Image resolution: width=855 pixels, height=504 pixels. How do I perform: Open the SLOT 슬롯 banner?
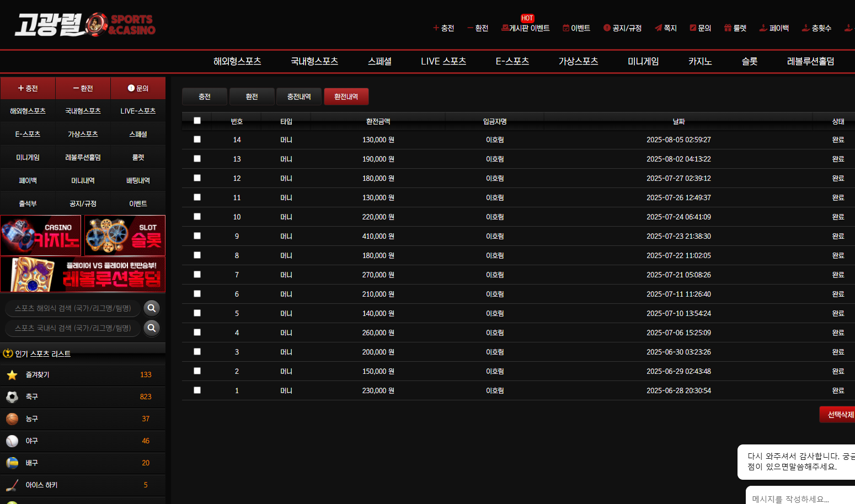tap(125, 235)
